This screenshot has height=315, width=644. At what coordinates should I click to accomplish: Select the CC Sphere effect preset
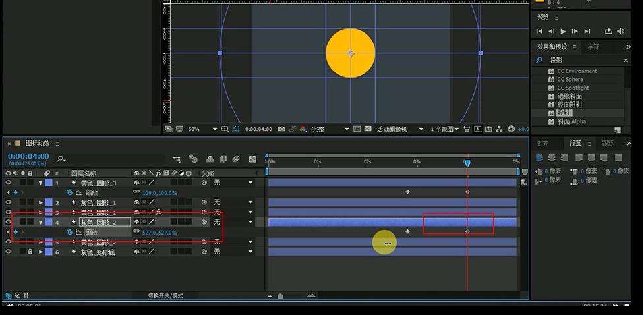pos(570,79)
